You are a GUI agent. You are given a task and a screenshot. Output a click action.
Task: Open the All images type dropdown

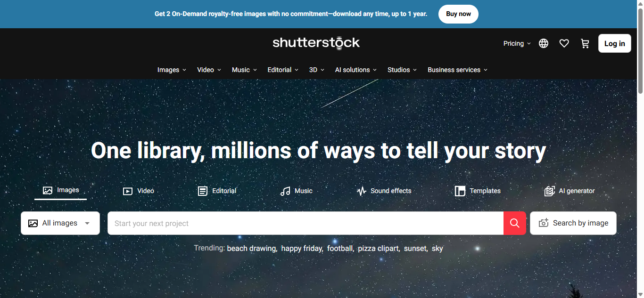tap(60, 223)
